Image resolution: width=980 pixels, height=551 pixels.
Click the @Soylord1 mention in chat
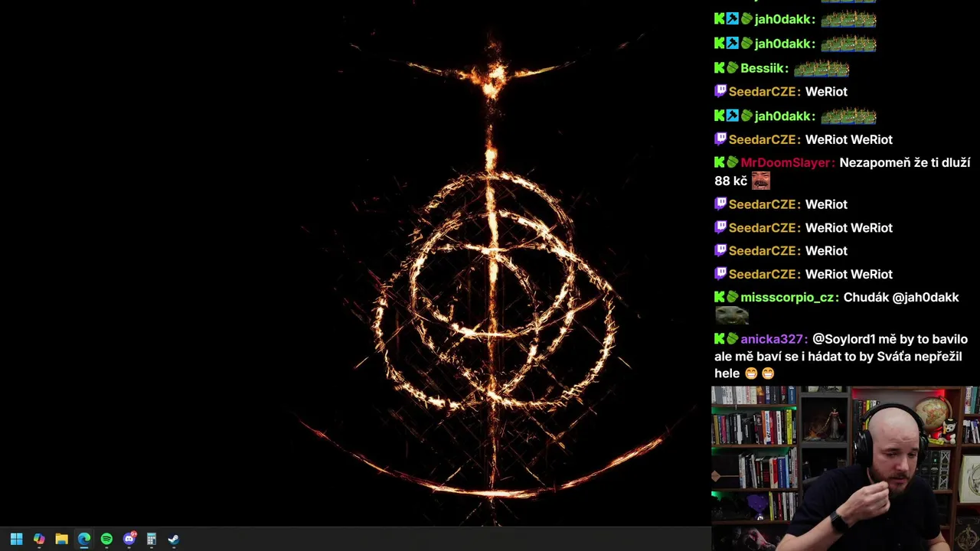(x=844, y=339)
